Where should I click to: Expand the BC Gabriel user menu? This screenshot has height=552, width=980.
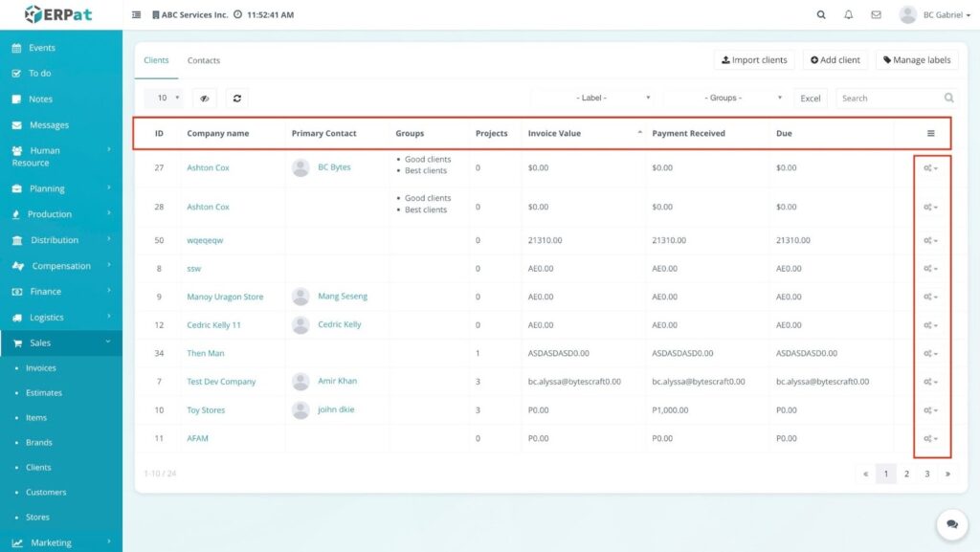[935, 15]
